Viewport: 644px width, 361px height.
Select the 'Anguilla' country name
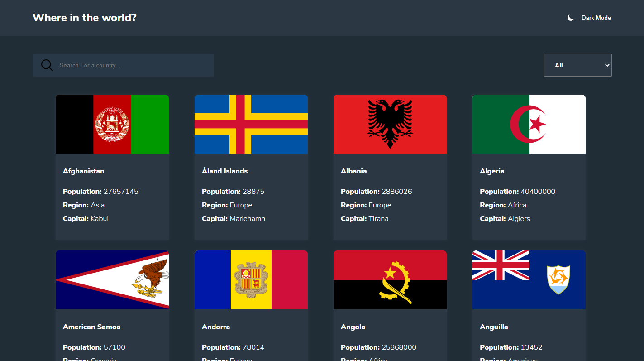coord(494,327)
